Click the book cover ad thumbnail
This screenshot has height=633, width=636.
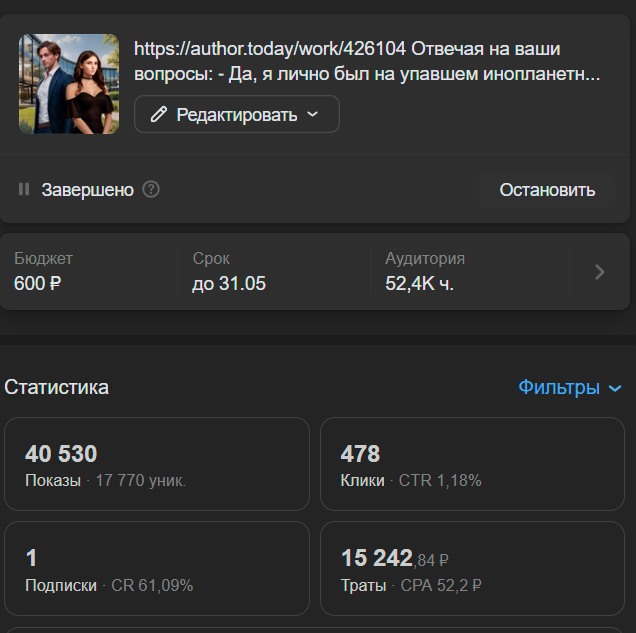tap(69, 84)
